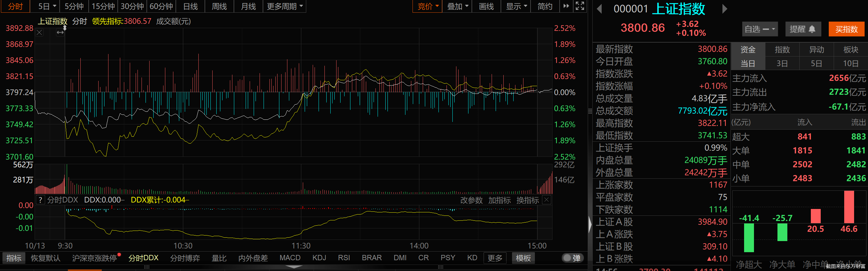868x271 pixels.
Task: Expand the 显示 display dropdown
Action: 516,6
